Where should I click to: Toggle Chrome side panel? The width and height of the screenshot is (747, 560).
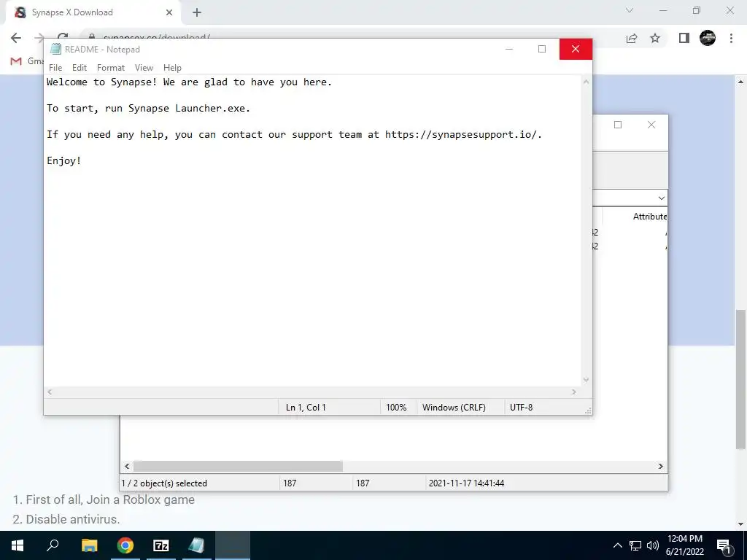[x=684, y=38]
